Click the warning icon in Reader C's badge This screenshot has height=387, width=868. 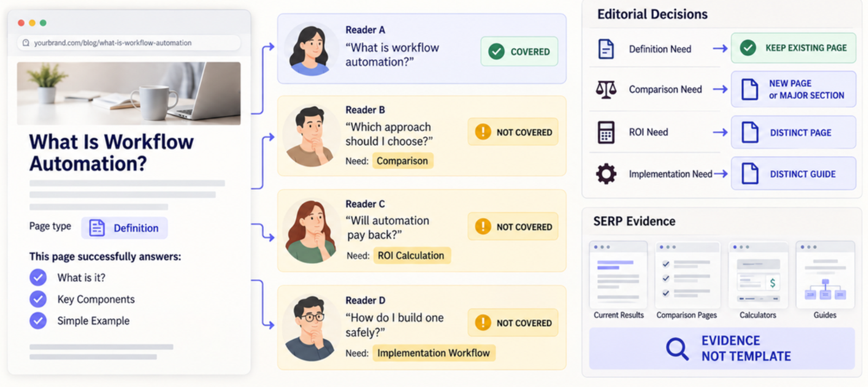pyautogui.click(x=483, y=226)
